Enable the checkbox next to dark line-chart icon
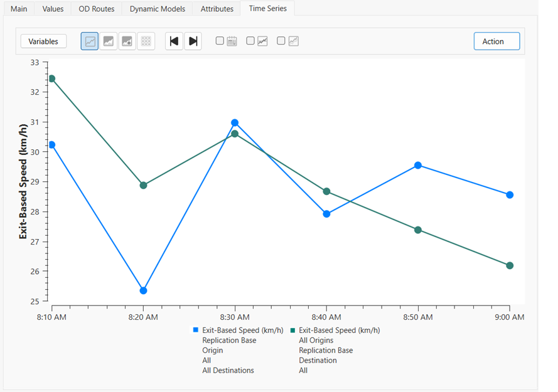Screen dimensions: 558x392 click(x=250, y=41)
